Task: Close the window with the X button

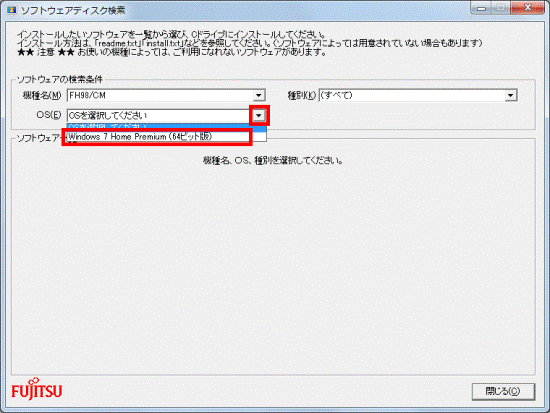Action: pos(528,8)
